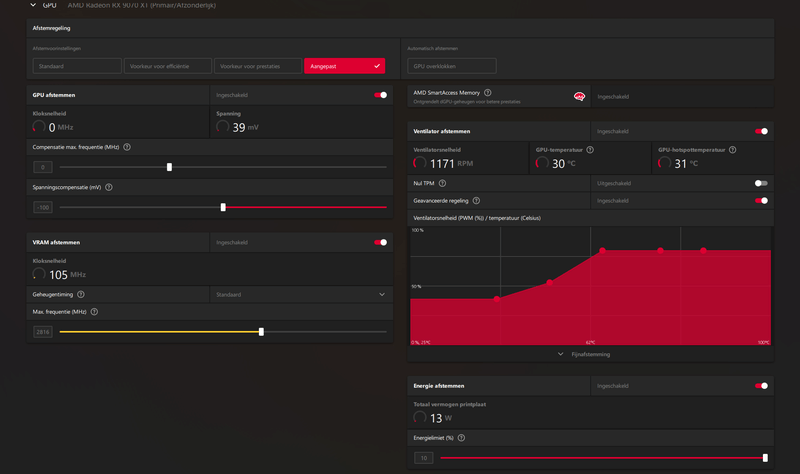800x474 pixels.
Task: Click the first fan curve point
Action: [497, 299]
